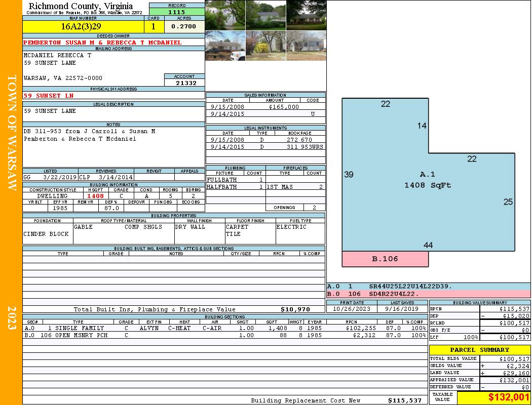532x405 pixels.
Task: Click the acres value 0.2700
Action: coord(184,26)
